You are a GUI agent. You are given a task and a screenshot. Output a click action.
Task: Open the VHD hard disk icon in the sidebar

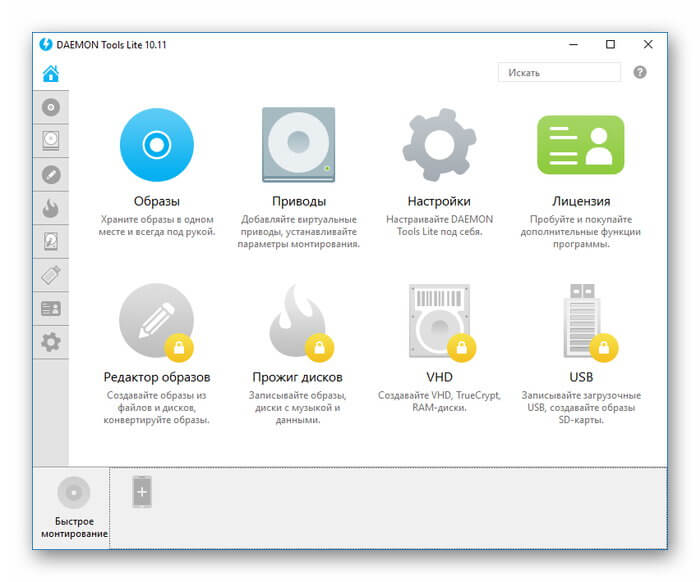click(51, 241)
